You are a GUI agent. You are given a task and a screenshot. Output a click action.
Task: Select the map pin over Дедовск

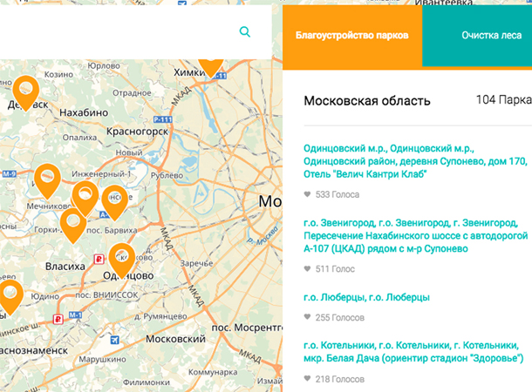point(26,93)
